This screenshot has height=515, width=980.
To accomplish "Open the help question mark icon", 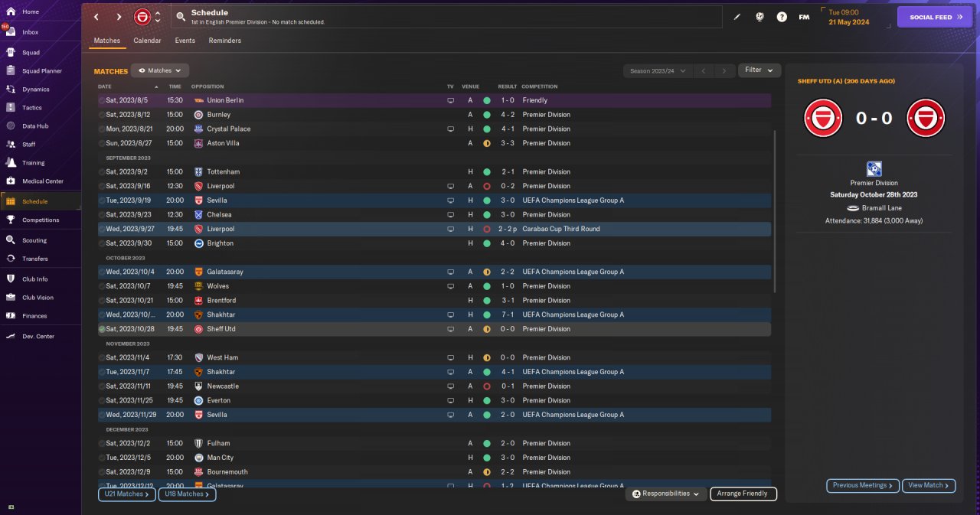I will 782,17.
